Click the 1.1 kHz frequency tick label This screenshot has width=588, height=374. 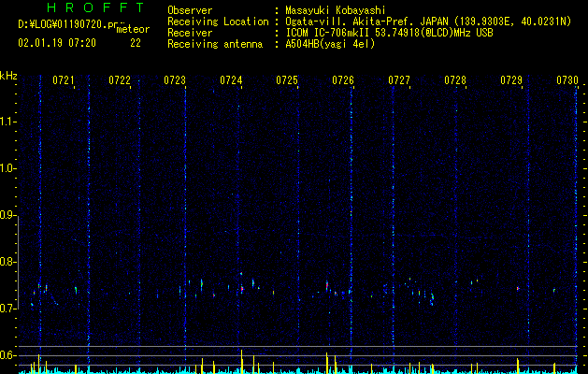click(7, 122)
